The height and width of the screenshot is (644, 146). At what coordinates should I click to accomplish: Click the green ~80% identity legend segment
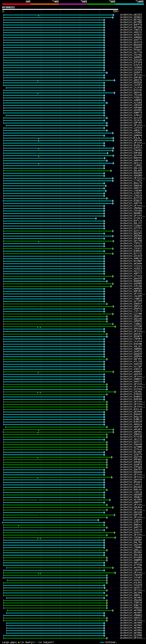coord(101,4)
